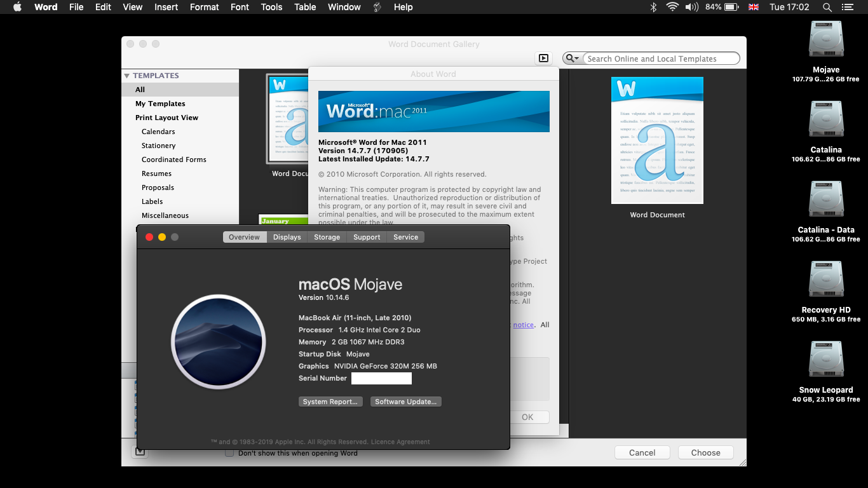The image size is (868, 488).
Task: Select All in the templates sidebar
Action: (180, 90)
